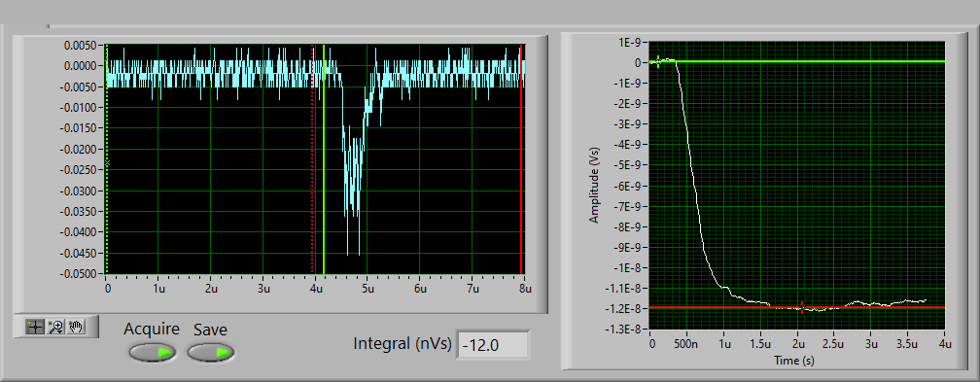Open the graph zoom tool
This screenshot has width=980, height=382.
[56, 327]
